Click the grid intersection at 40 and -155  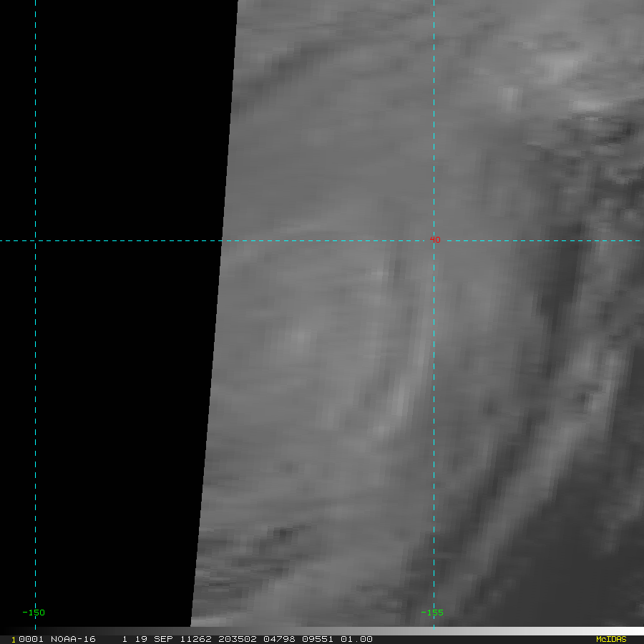click(x=434, y=240)
